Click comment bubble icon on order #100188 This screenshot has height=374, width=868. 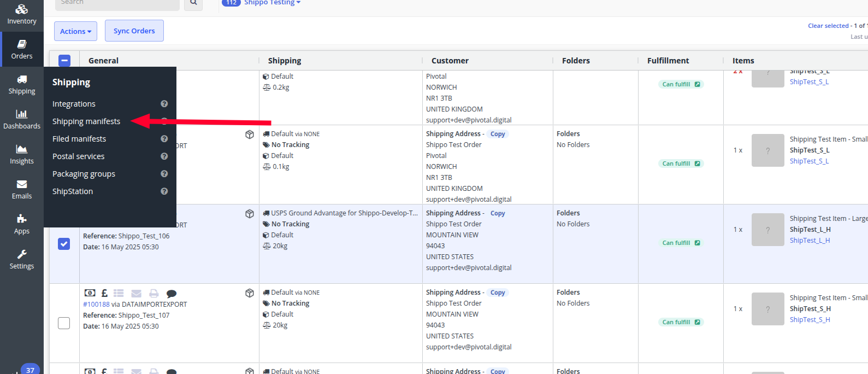pyautogui.click(x=172, y=294)
